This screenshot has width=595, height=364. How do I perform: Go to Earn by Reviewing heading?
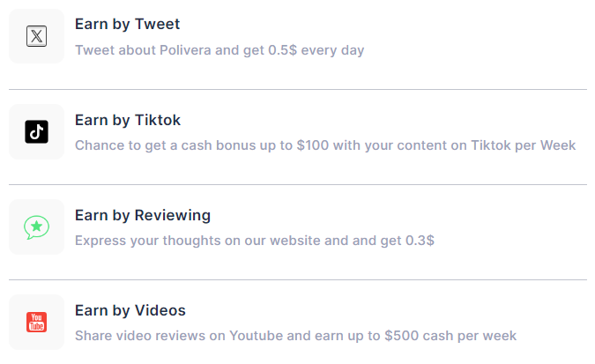(143, 216)
